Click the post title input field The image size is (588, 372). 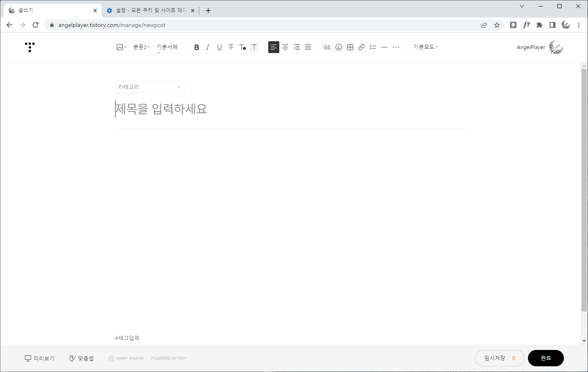click(x=290, y=109)
